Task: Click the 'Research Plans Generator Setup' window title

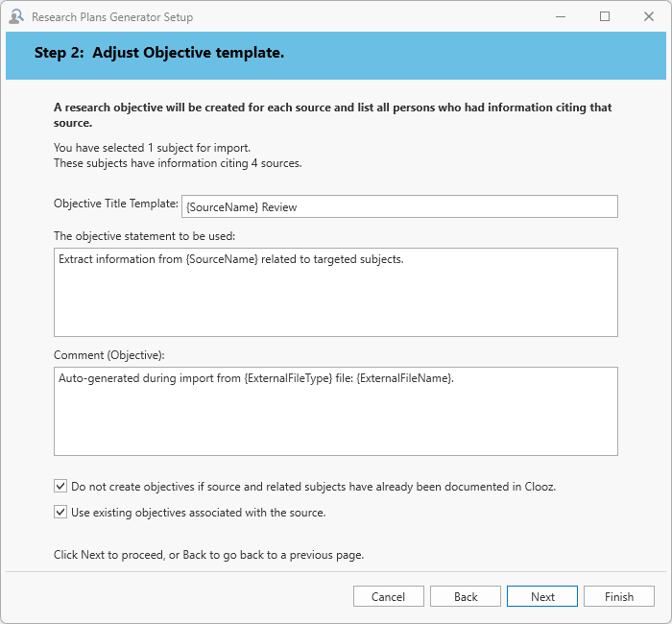Action: pyautogui.click(x=112, y=17)
